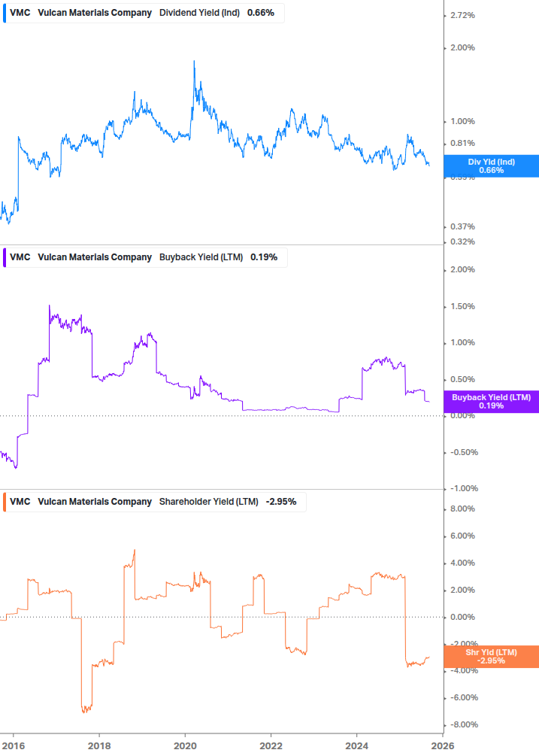Click the 2026 label on the time axis
539x756 pixels.
coord(443,746)
